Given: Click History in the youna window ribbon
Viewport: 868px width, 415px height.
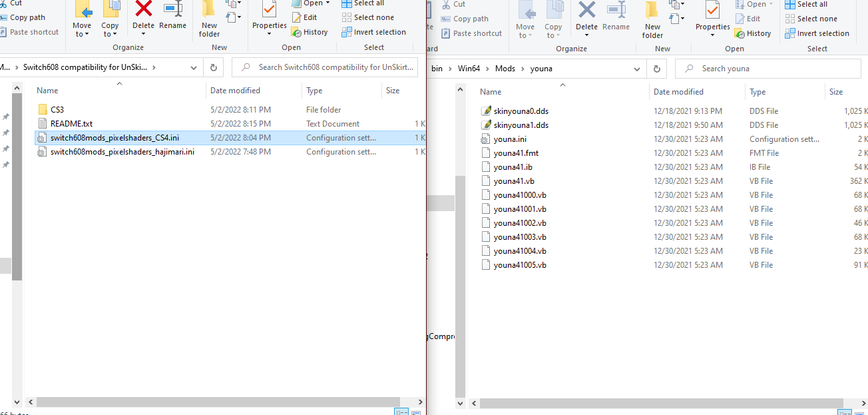Looking at the screenshot, I should pyautogui.click(x=753, y=33).
